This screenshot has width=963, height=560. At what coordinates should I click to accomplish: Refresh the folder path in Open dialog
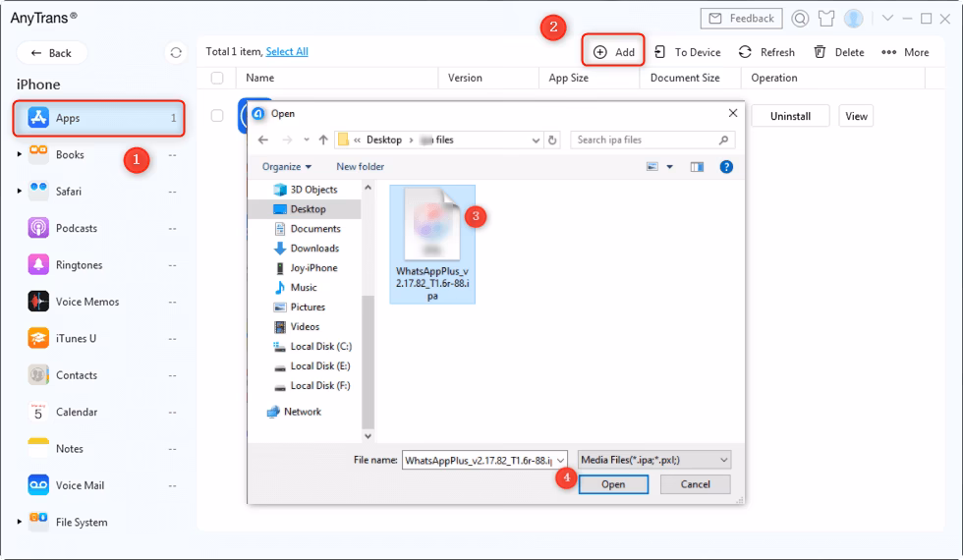point(552,140)
